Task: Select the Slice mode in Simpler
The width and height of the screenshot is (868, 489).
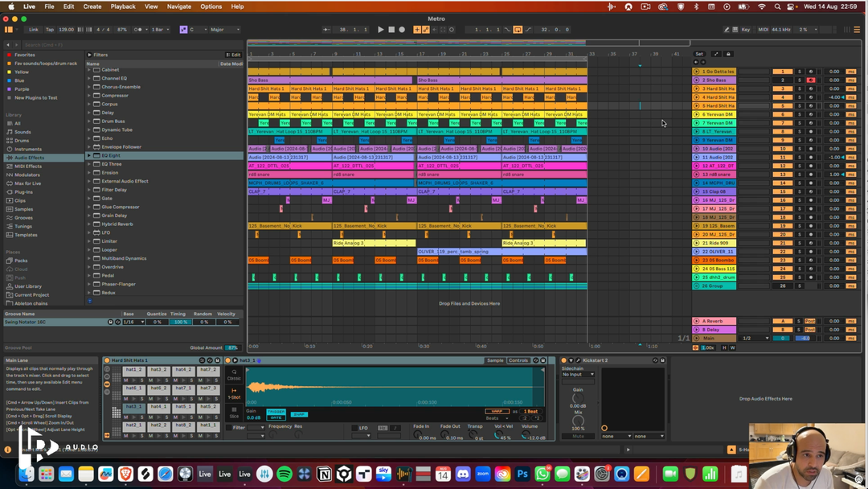Action: point(234,413)
